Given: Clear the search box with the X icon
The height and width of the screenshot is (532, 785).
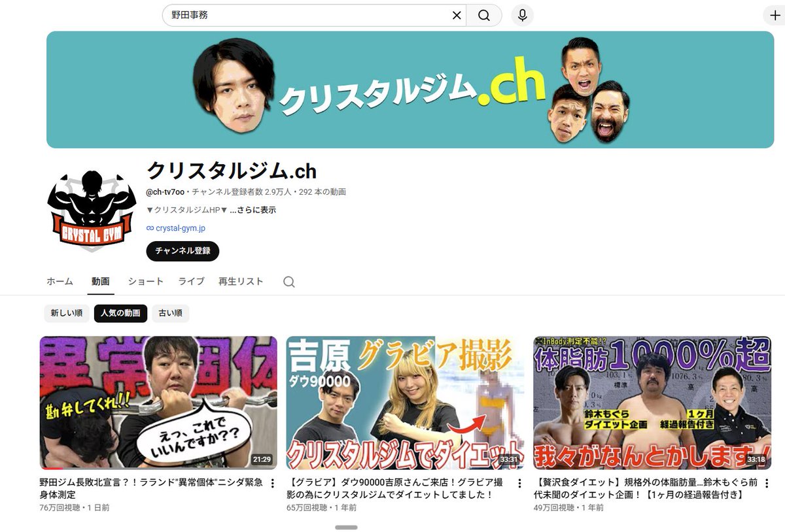Looking at the screenshot, I should (457, 16).
